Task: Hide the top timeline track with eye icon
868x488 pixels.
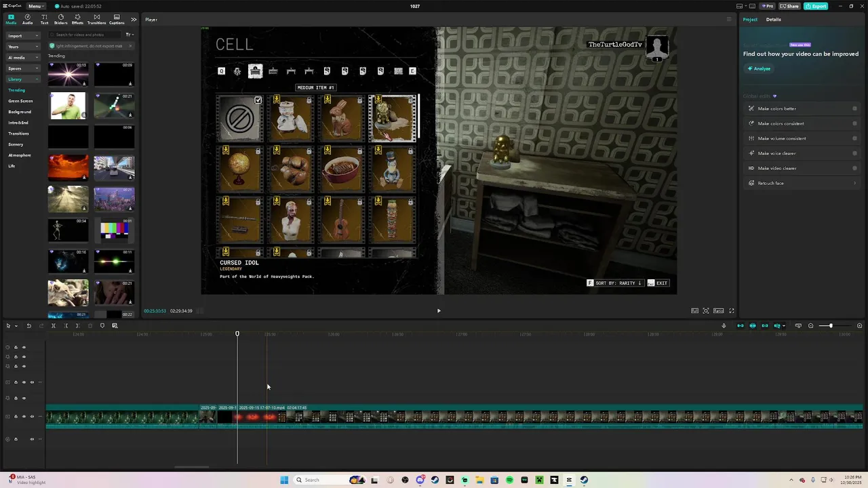Action: [x=24, y=348]
